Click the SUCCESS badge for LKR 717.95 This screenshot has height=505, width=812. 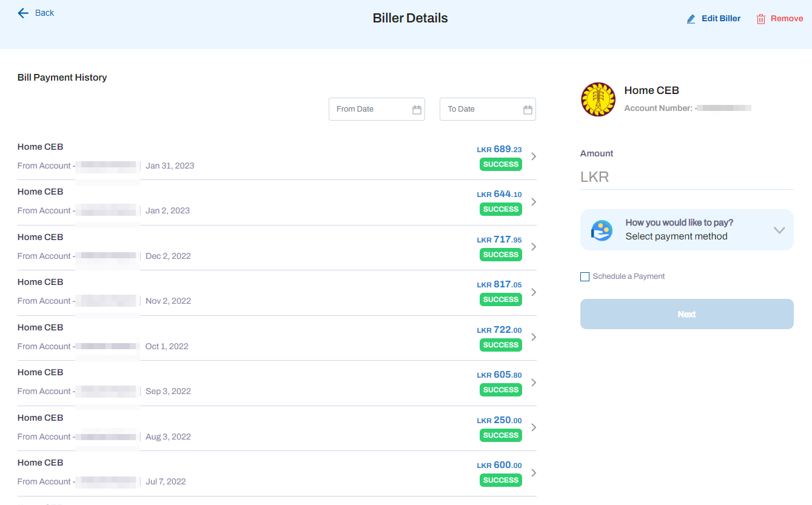(501, 255)
